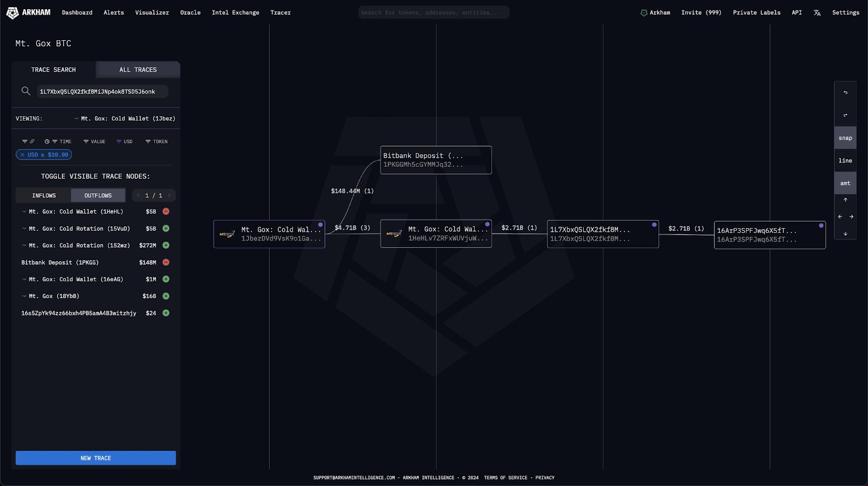
Task: Click the purple dot on 16ArP3SPFJwq6X5fT node
Action: coord(821,225)
